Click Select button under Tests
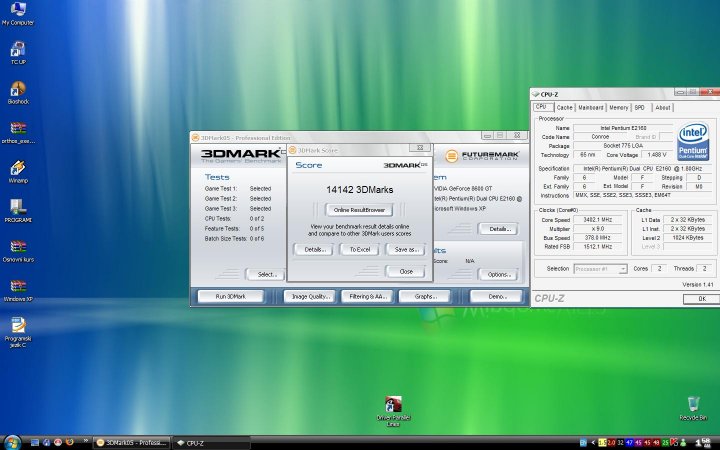Image resolution: width=720 pixels, height=450 pixels. click(x=266, y=275)
